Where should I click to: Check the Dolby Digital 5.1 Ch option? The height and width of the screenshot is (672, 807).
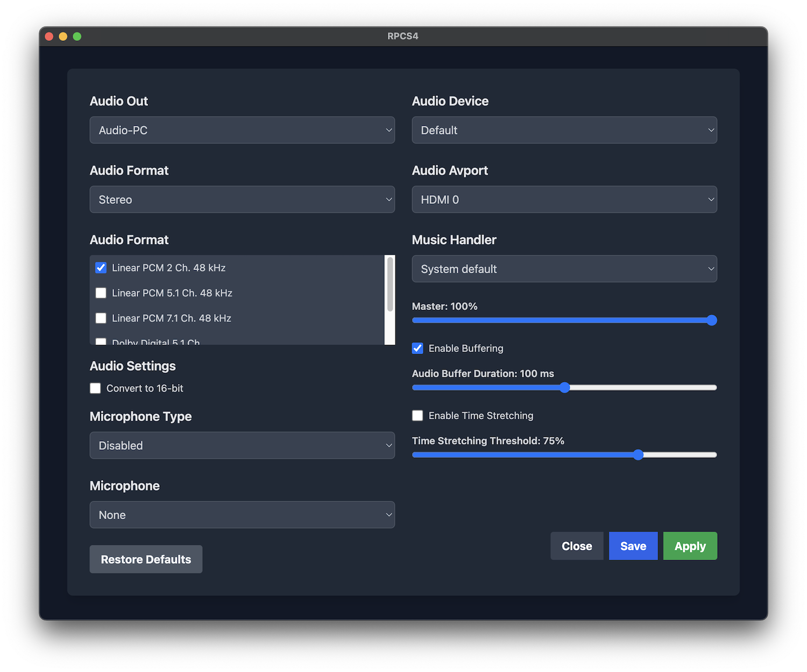(x=101, y=342)
